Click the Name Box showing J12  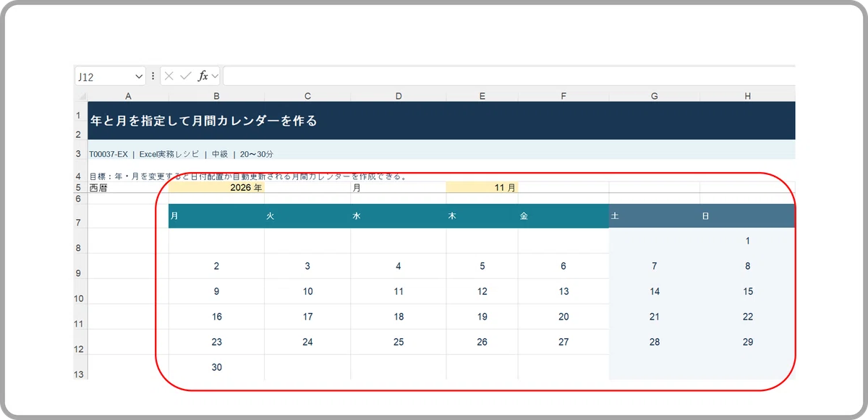pos(110,76)
